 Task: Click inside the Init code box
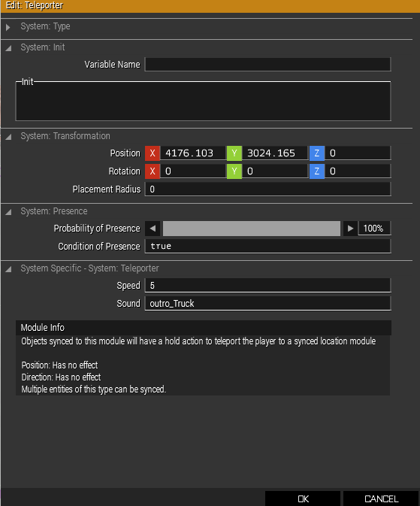click(x=203, y=102)
